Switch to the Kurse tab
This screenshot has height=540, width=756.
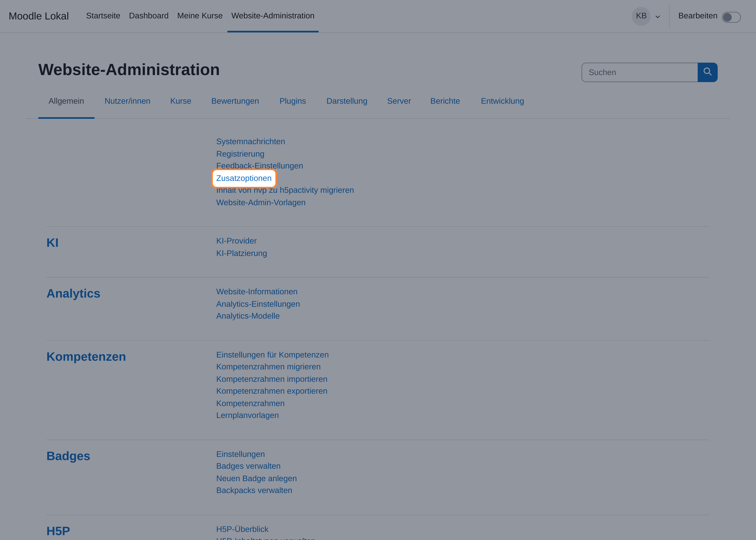click(x=181, y=101)
